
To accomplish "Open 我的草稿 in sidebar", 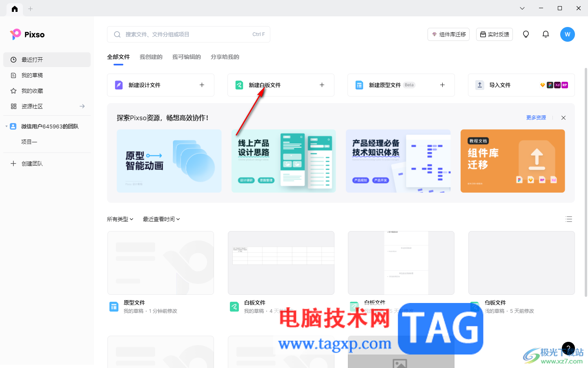I will 47,75.
